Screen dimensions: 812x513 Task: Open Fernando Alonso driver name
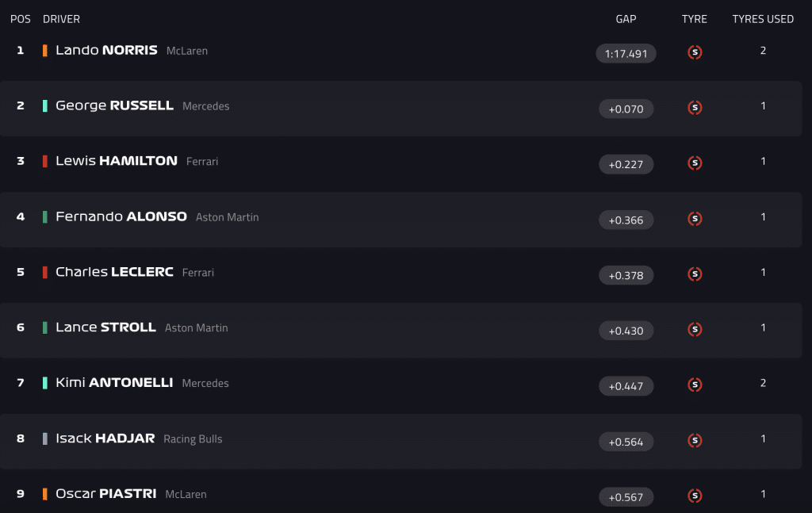(x=121, y=216)
